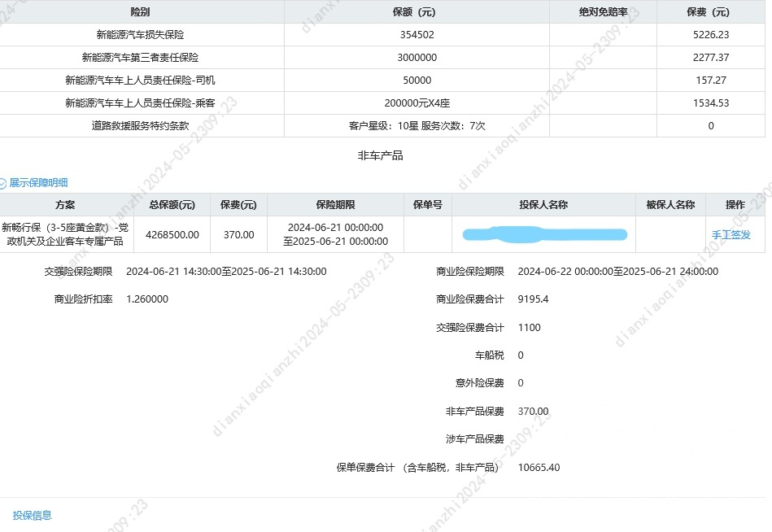Click the 商业险折扣率 value 1.260000
Image resolution: width=772 pixels, height=532 pixels.
[146, 299]
